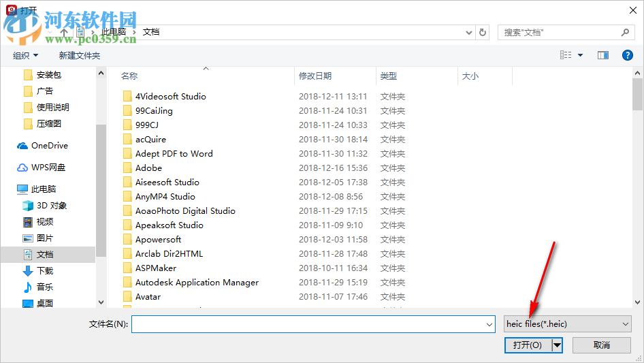Open 视频 in navigation pane
The image size is (644, 363).
pyautogui.click(x=38, y=222)
